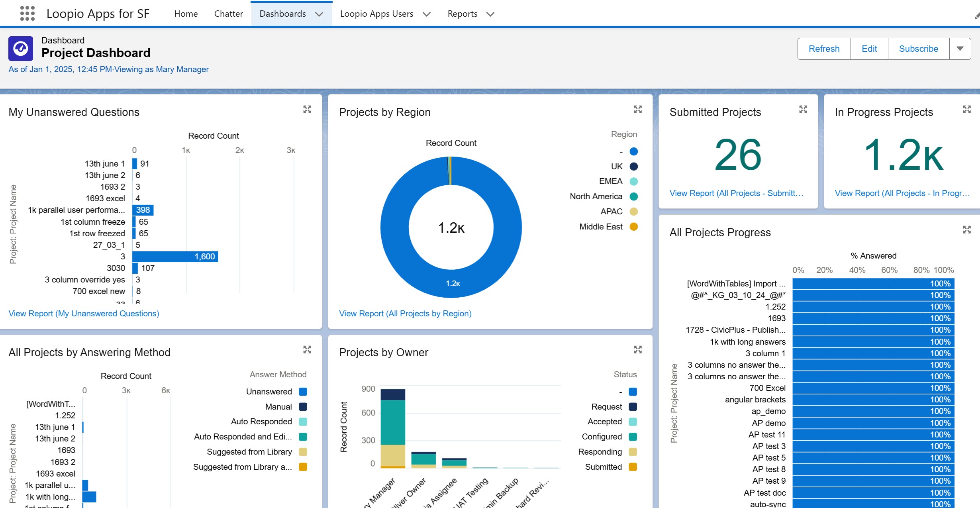Click the Project Dashboard gauge icon
The width and height of the screenshot is (980, 508).
click(x=21, y=49)
